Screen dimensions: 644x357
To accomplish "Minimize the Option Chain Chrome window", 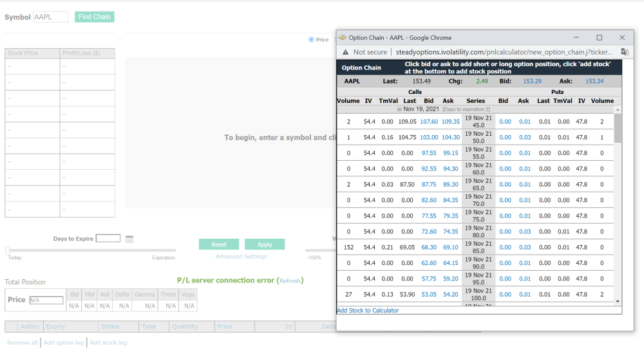I will click(576, 37).
